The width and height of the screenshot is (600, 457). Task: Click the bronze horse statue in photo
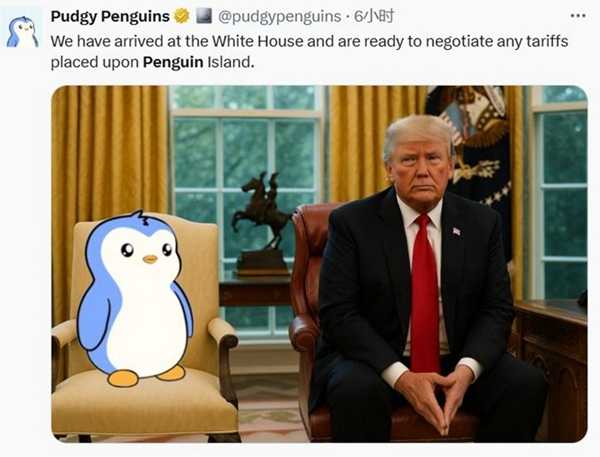pyautogui.click(x=263, y=224)
